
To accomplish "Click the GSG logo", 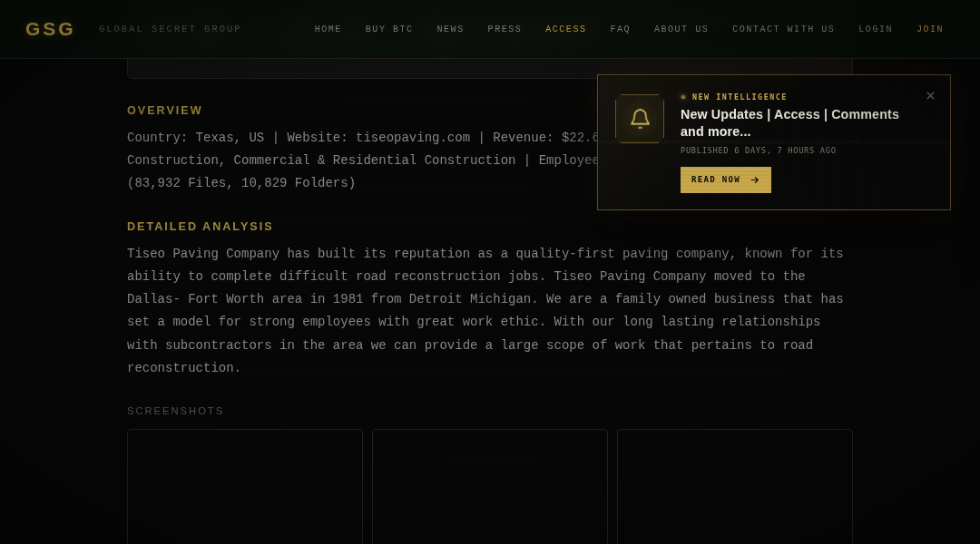I will [x=50, y=29].
